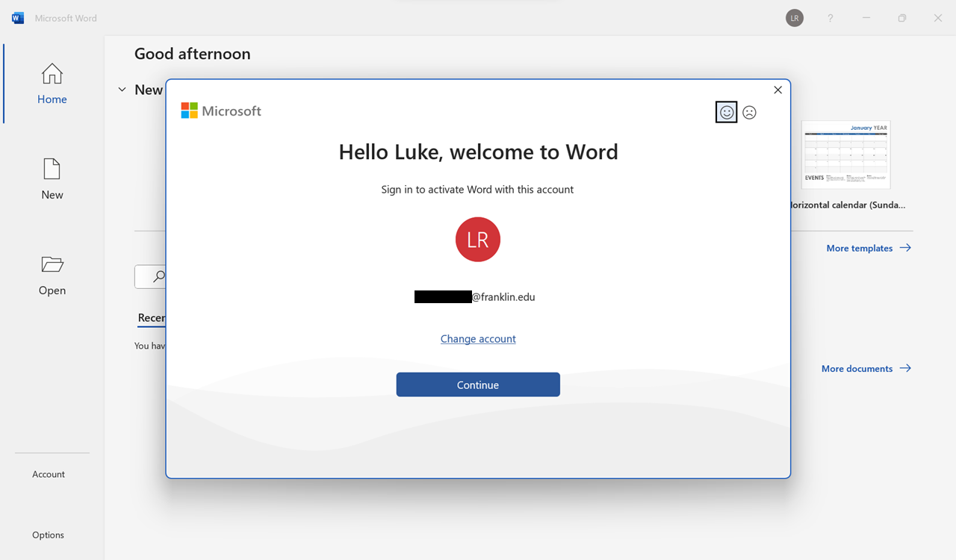Select the Recent documents tab
Screen dimensions: 956x560
click(152, 318)
